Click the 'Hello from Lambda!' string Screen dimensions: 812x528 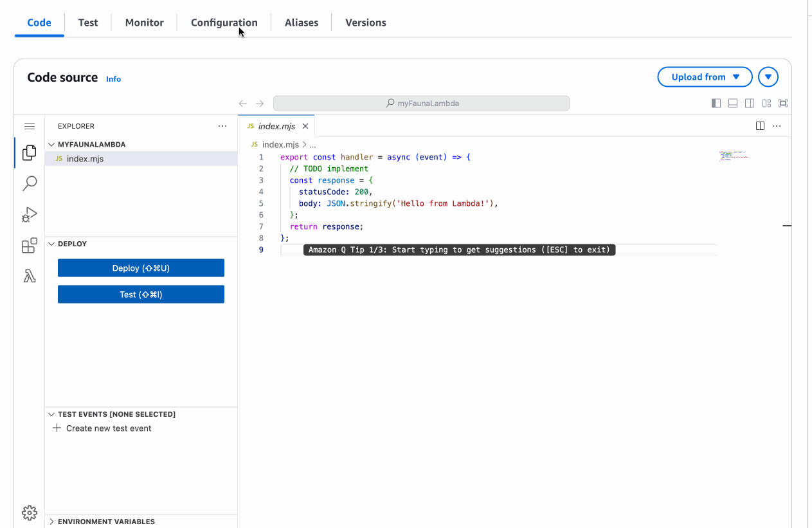(x=443, y=203)
